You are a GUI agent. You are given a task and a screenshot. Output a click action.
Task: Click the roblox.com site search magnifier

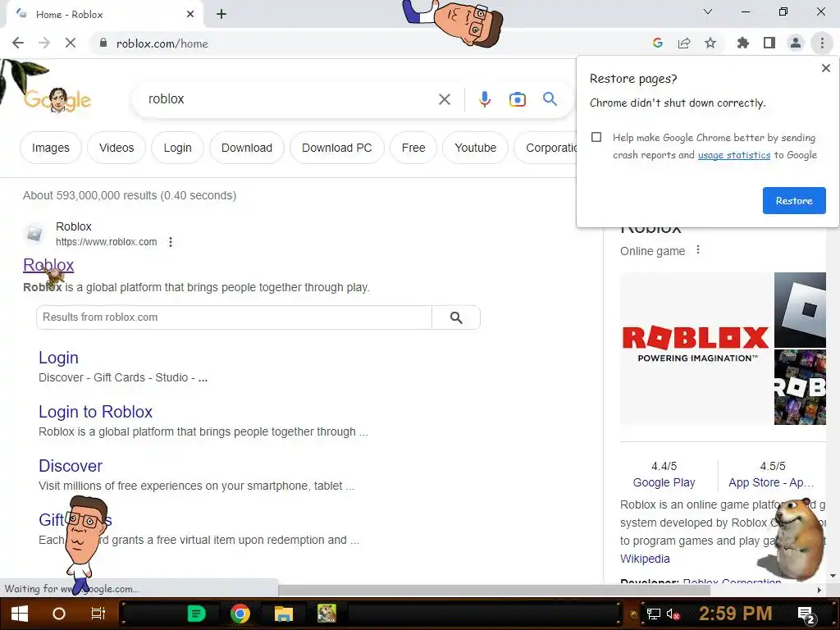coord(456,317)
